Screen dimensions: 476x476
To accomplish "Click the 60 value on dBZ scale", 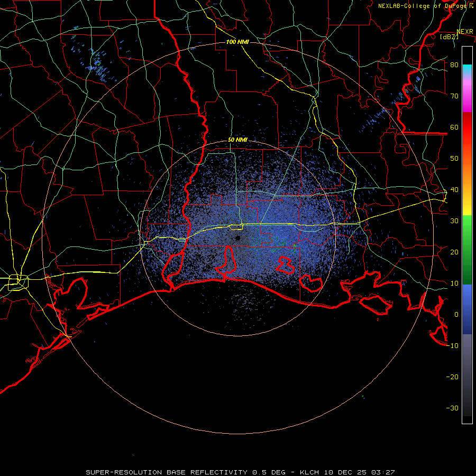I will [x=454, y=127].
